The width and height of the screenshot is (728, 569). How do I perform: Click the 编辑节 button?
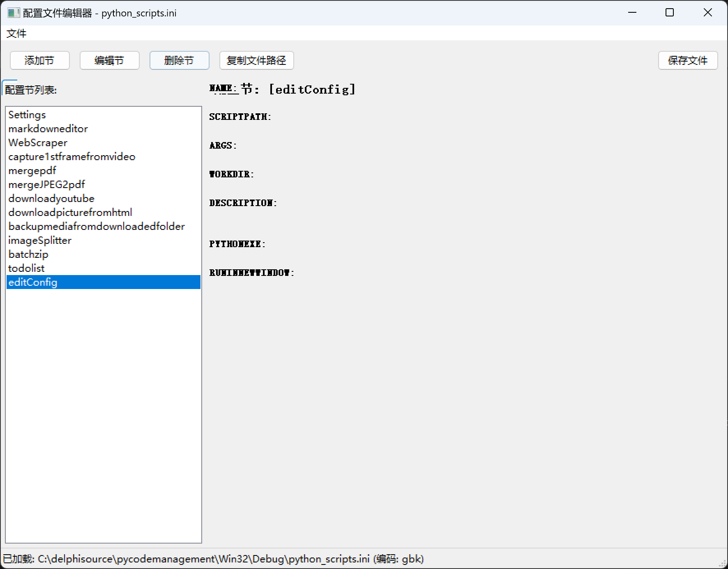pyautogui.click(x=109, y=60)
